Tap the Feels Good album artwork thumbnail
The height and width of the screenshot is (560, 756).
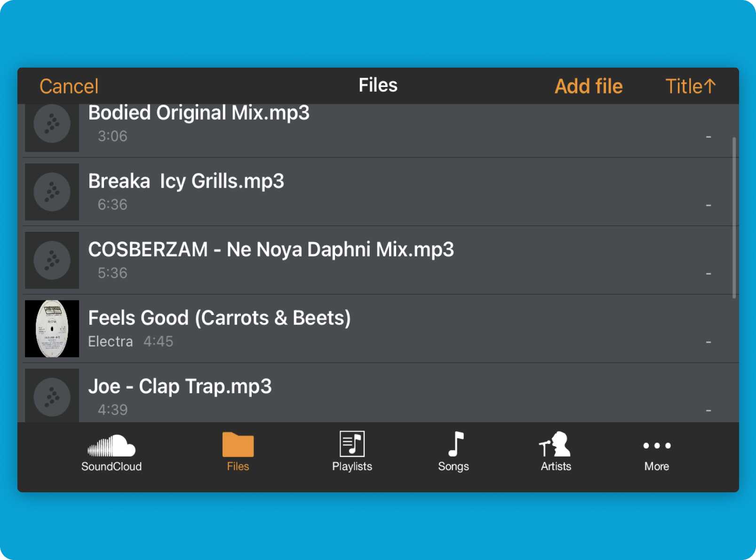[52, 328]
